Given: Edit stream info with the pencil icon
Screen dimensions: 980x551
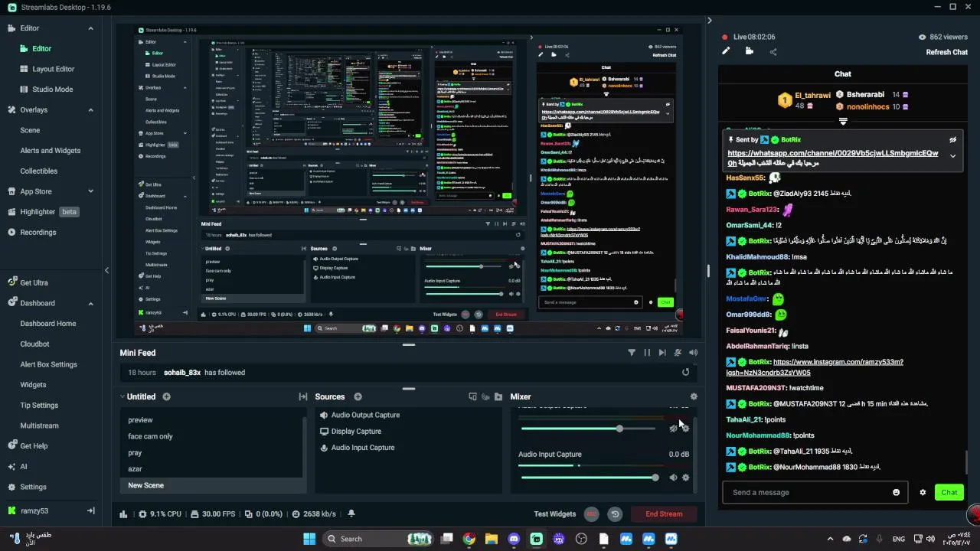Looking at the screenshot, I should [726, 51].
